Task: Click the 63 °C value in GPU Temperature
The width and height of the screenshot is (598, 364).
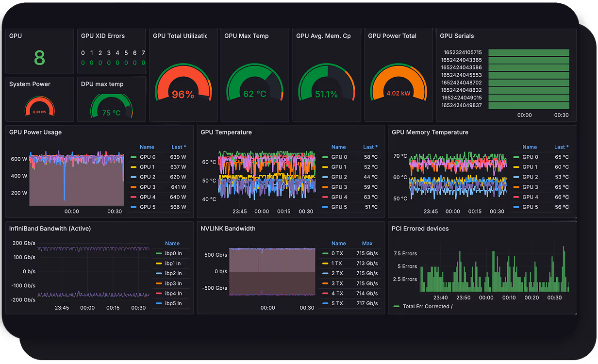Action: click(371, 197)
